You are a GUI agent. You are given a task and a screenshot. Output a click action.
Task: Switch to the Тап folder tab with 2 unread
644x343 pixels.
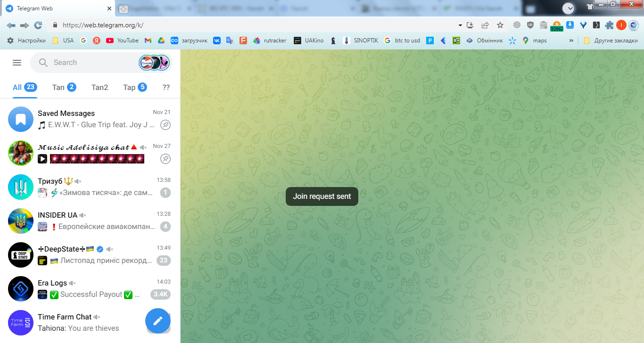tap(64, 87)
